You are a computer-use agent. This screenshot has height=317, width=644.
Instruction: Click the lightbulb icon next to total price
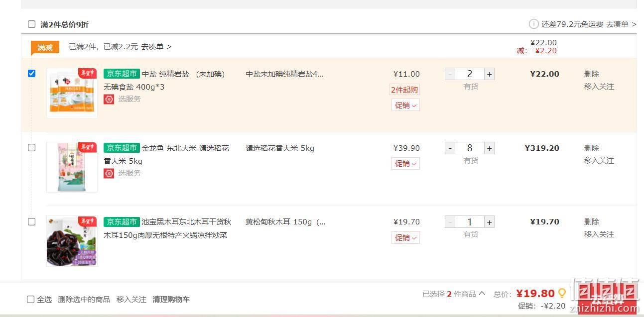[562, 293]
